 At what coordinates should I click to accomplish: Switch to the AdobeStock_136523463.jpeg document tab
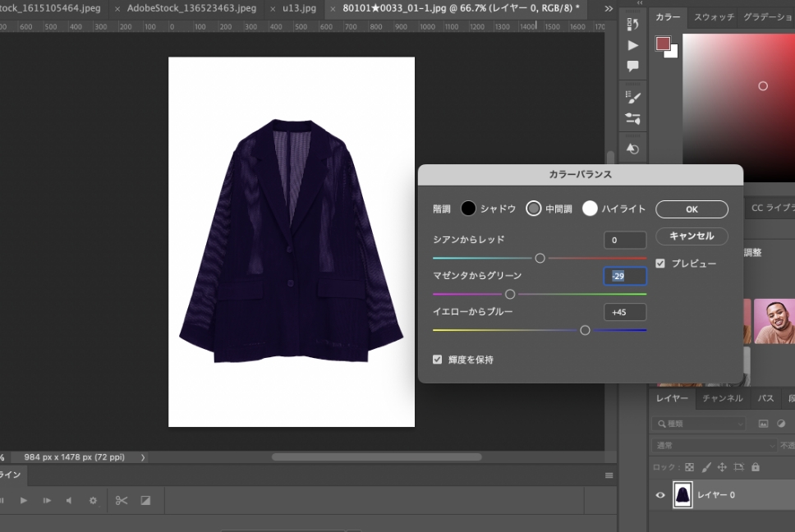191,8
